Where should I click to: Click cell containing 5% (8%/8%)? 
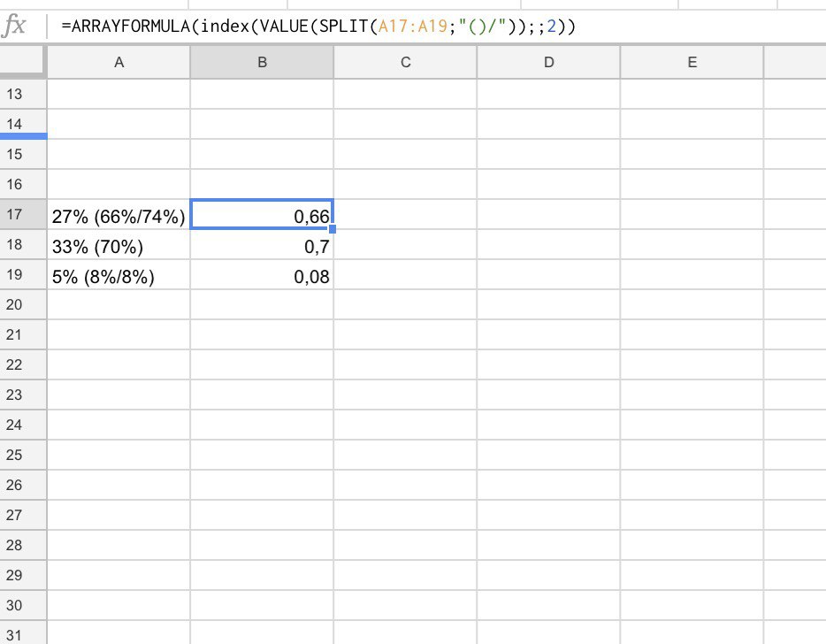tap(119, 274)
